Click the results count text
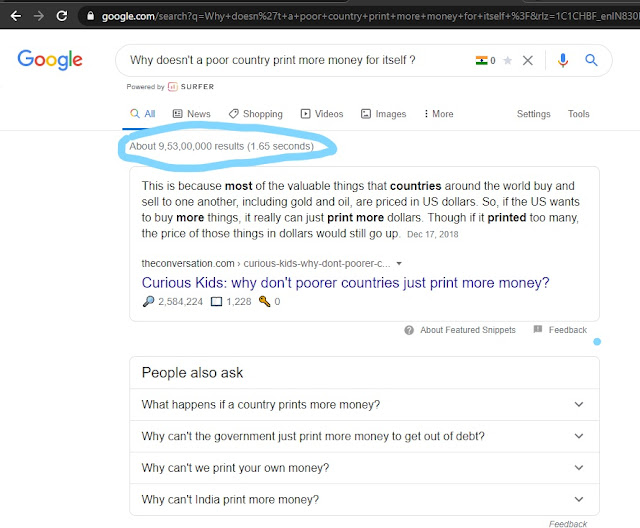640x528 pixels. click(x=222, y=146)
